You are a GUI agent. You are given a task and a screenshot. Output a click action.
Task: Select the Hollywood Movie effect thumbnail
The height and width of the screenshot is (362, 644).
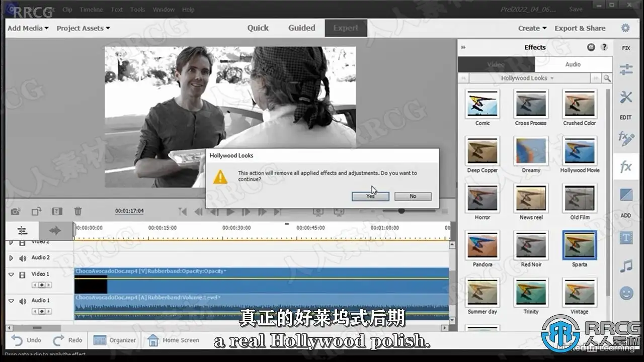coord(579,151)
